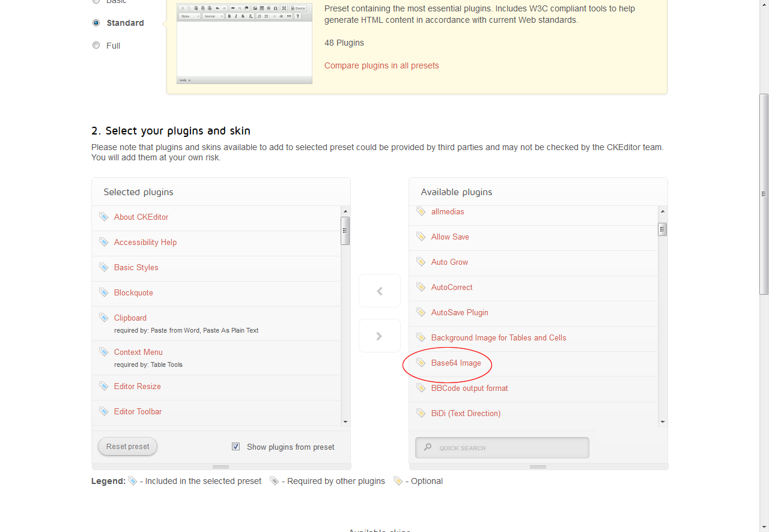Screen dimensions: 769x532
Task: Click the legend icon for Required by other plugins
Action: pyautogui.click(x=275, y=481)
